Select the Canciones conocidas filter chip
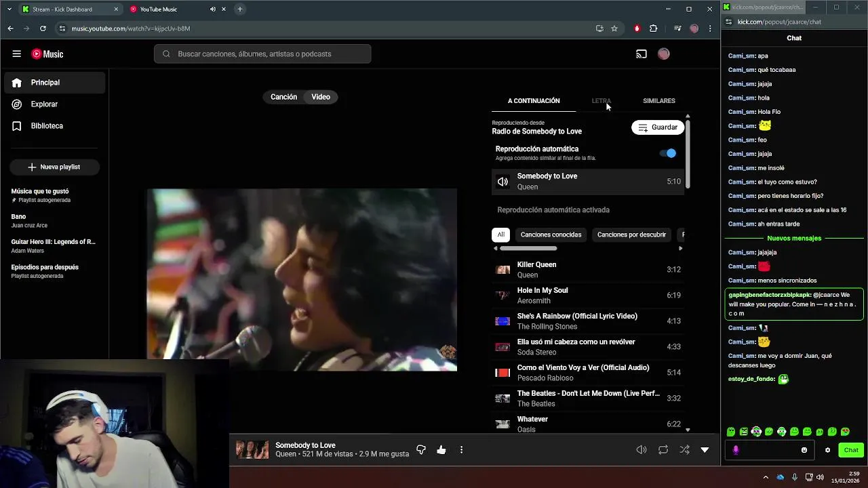The width and height of the screenshot is (868, 488). click(x=551, y=235)
